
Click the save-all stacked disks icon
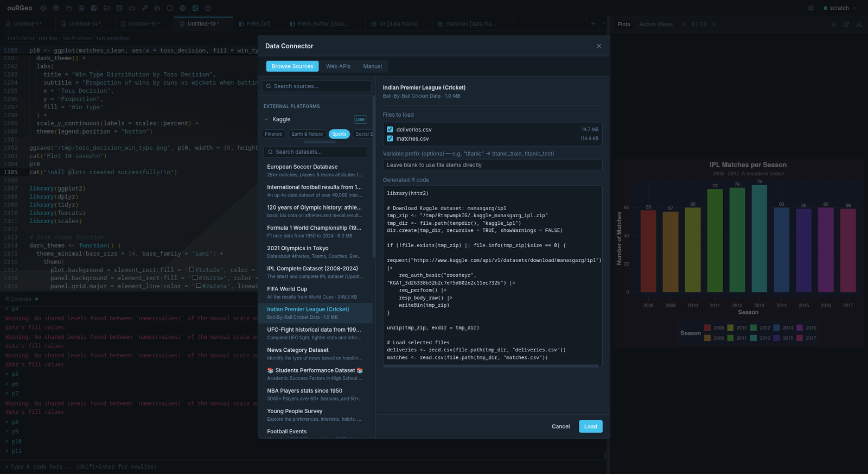(x=94, y=8)
